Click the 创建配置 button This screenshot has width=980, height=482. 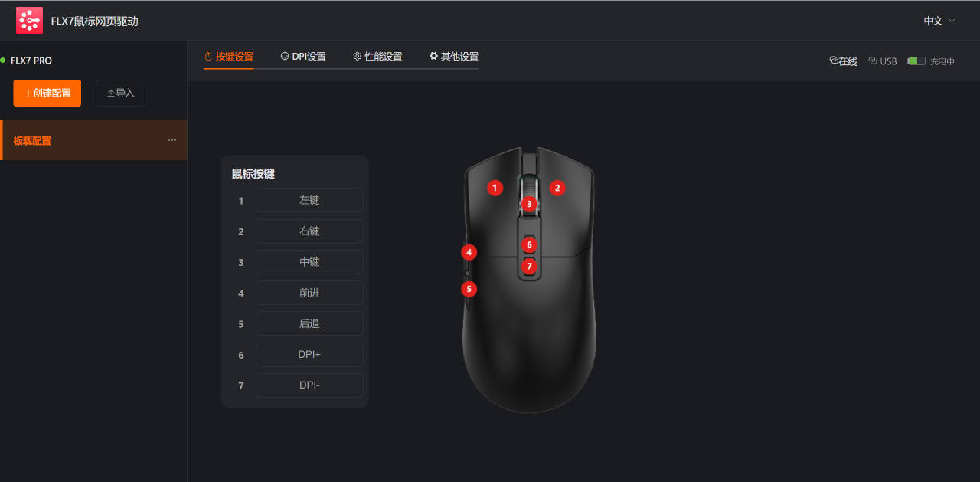click(x=47, y=93)
